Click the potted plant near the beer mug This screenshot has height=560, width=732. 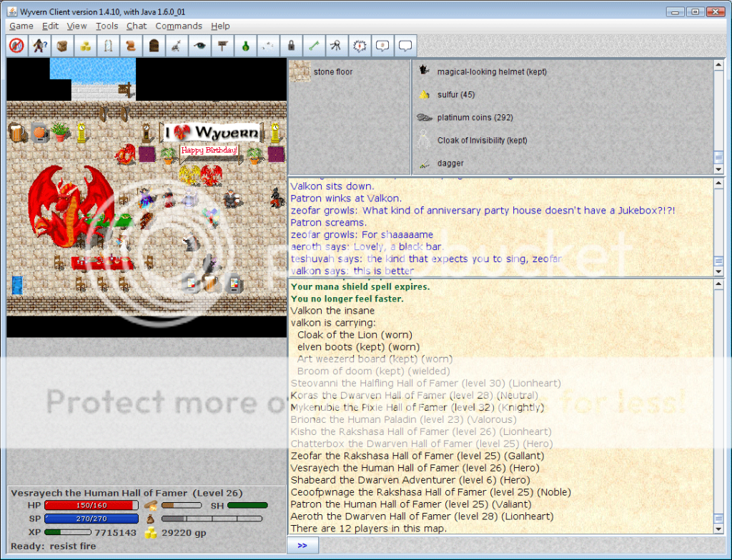coord(60,131)
